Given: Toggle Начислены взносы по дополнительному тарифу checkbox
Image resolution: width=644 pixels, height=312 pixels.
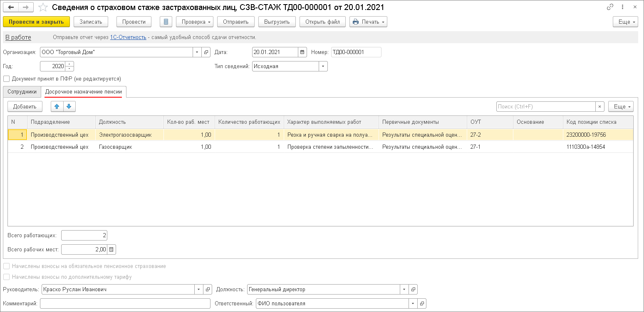Looking at the screenshot, I should point(6,277).
